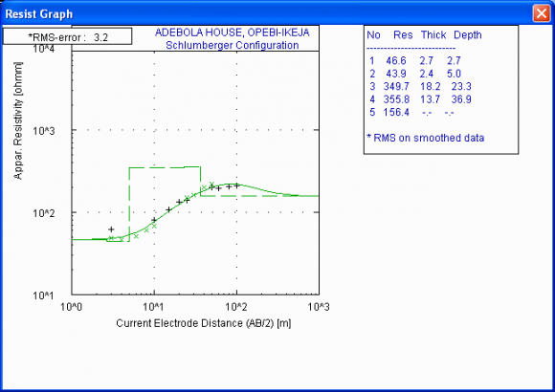Click the '* RMS on smoothed data' note
Viewport: 555px width, 392px height.
[x=426, y=138]
